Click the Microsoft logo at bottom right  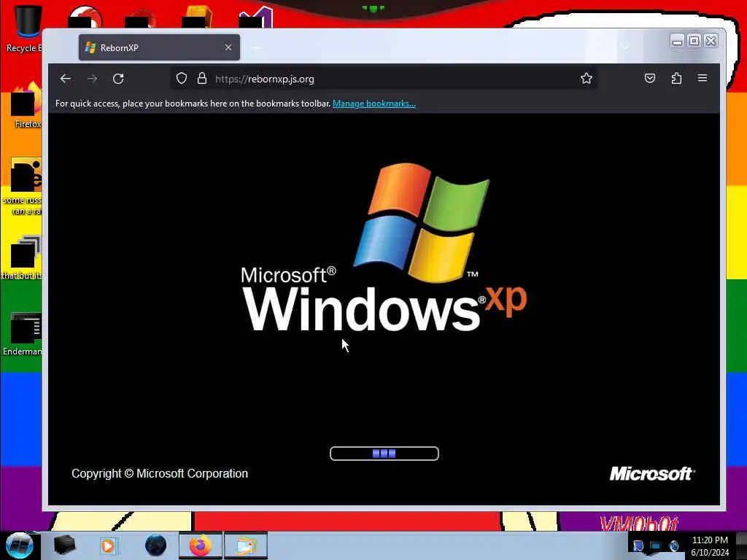coord(651,473)
